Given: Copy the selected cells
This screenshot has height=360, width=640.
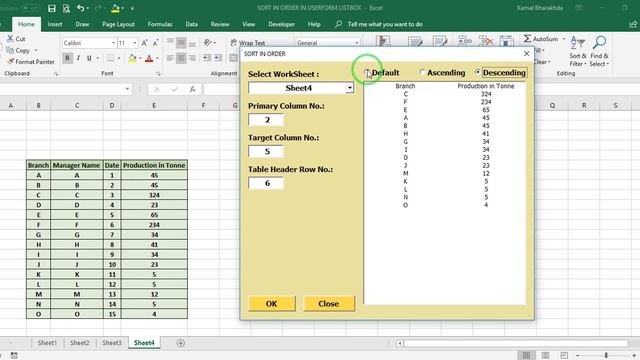Looking at the screenshot, I should (x=18, y=51).
